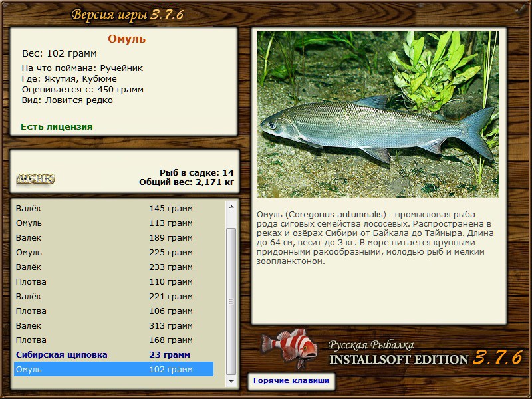Click the Вид: Ловится редко line
The height and width of the screenshot is (399, 532).
pos(67,100)
